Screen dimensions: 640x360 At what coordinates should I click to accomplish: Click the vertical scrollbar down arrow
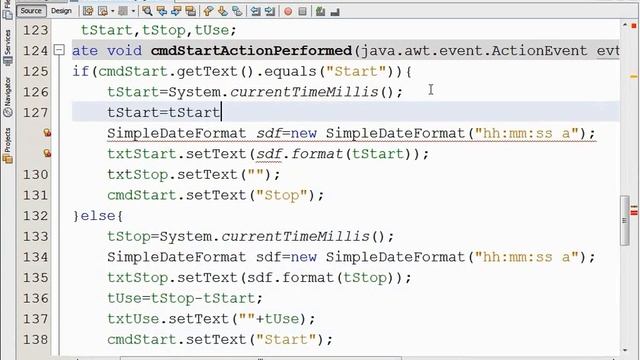[625, 350]
